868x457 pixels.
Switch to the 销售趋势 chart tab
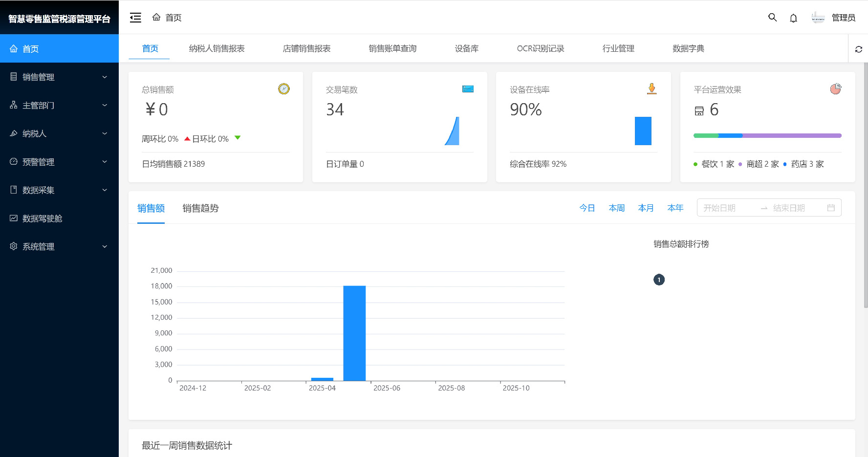click(x=200, y=208)
